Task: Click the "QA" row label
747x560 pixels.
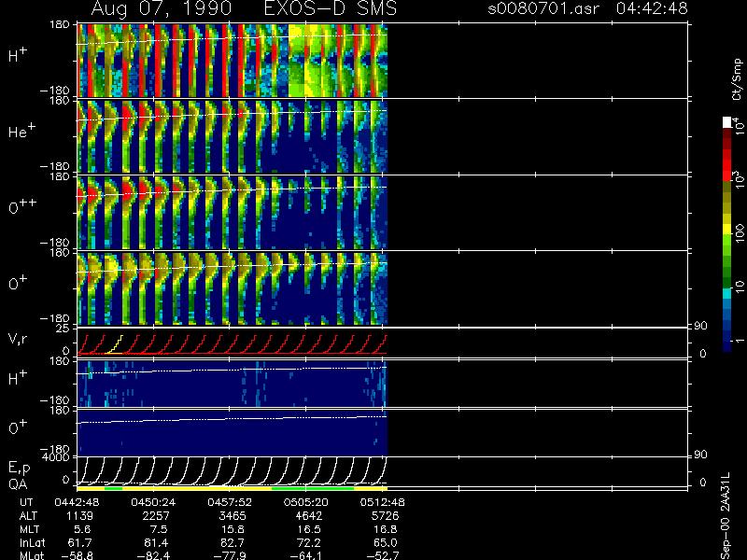Action: pyautogui.click(x=18, y=483)
